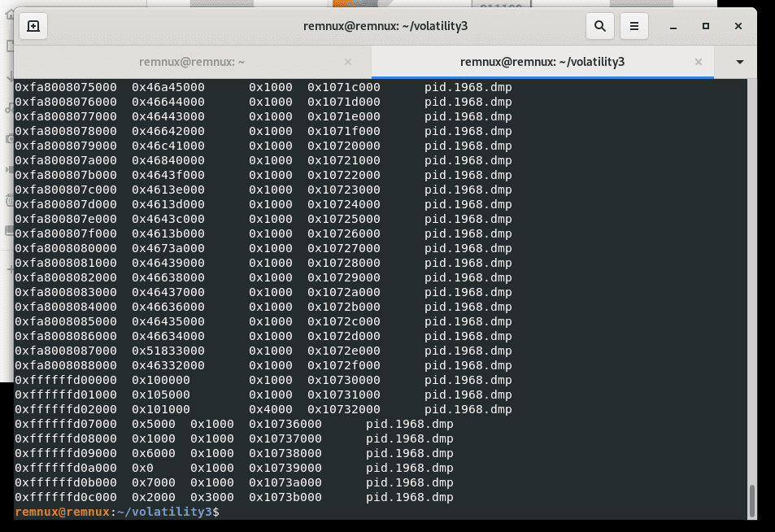Click pid.1968.dmp in the 0xffffffd0c000 row

[x=409, y=497]
